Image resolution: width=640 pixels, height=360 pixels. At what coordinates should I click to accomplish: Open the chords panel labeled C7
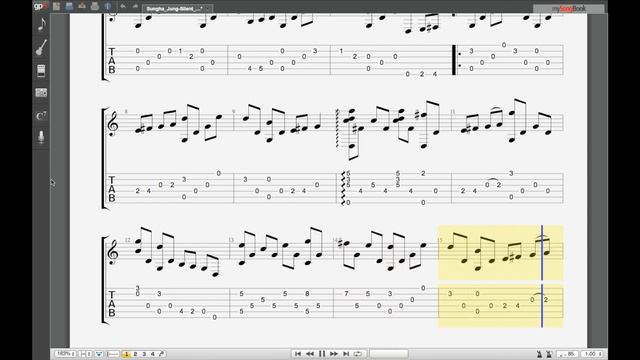tap(41, 116)
